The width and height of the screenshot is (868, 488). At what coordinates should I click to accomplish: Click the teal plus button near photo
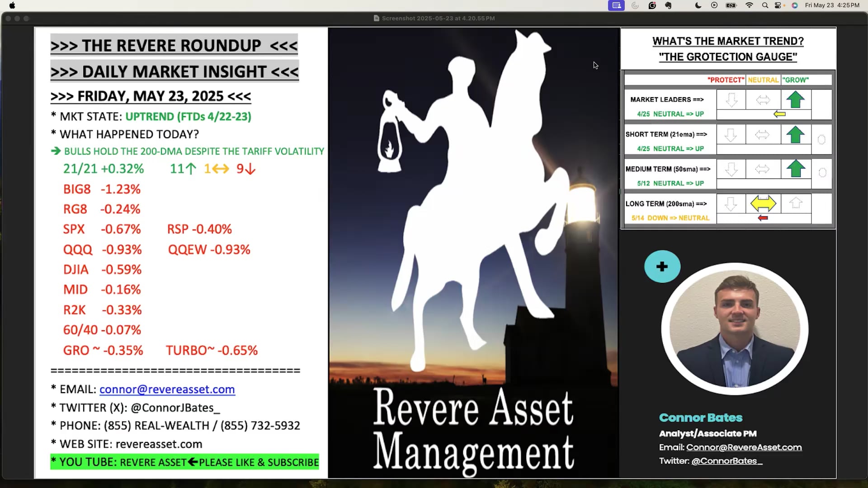coord(662,267)
